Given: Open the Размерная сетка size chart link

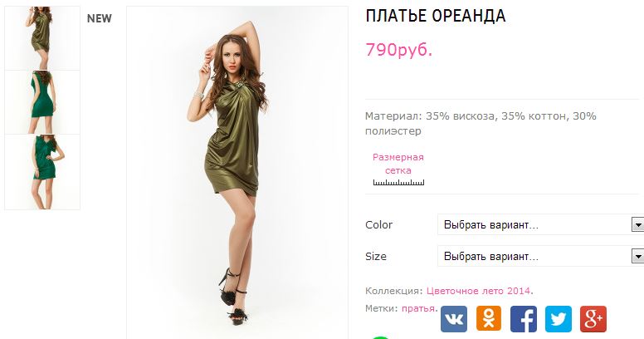Looking at the screenshot, I should coord(398,164).
